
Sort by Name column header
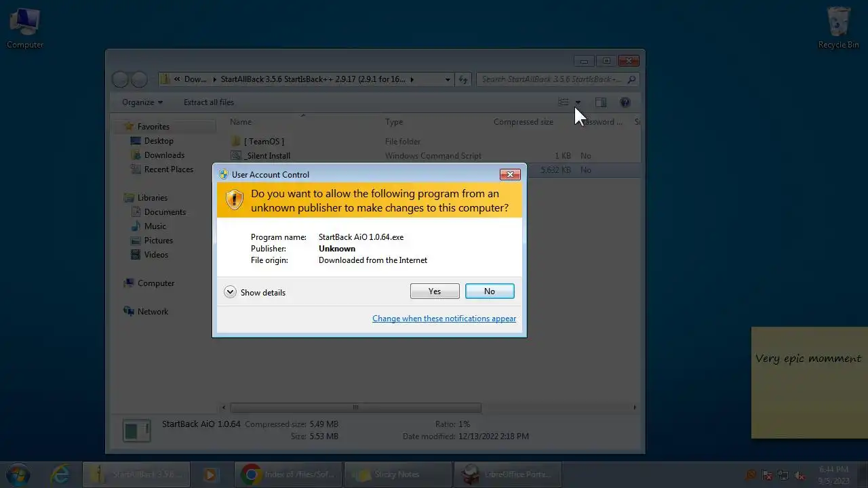[241, 122]
